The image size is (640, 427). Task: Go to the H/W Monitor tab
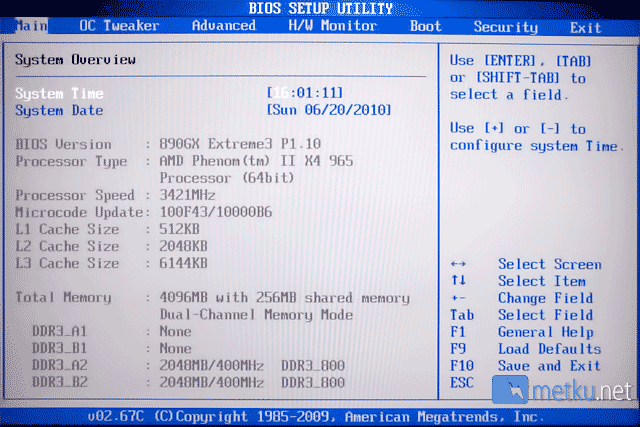pos(332,26)
